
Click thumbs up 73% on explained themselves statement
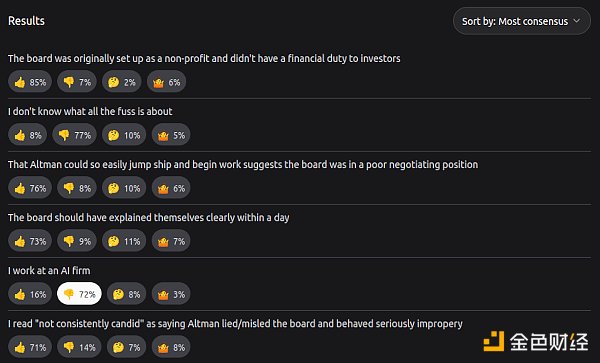(x=30, y=241)
